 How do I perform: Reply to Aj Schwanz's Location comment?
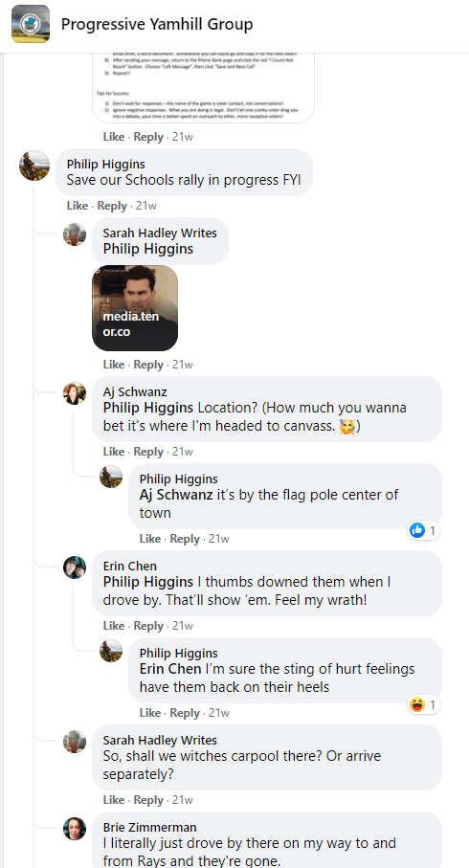coord(147,452)
